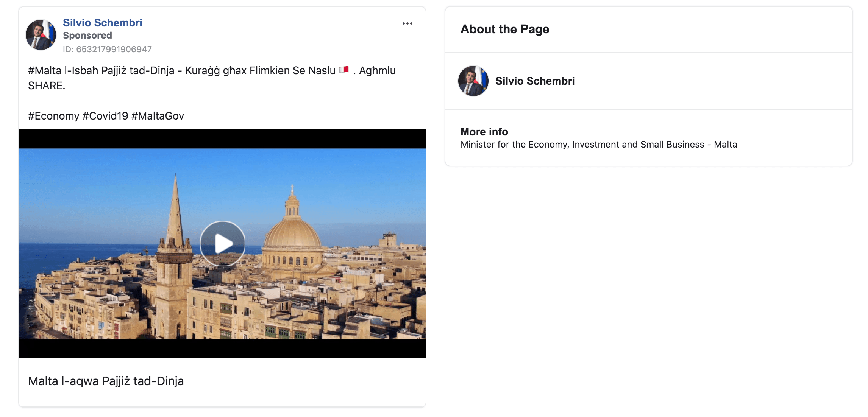Open the three-dot options menu on the ad
Image resolution: width=868 pixels, height=417 pixels.
[x=407, y=23]
